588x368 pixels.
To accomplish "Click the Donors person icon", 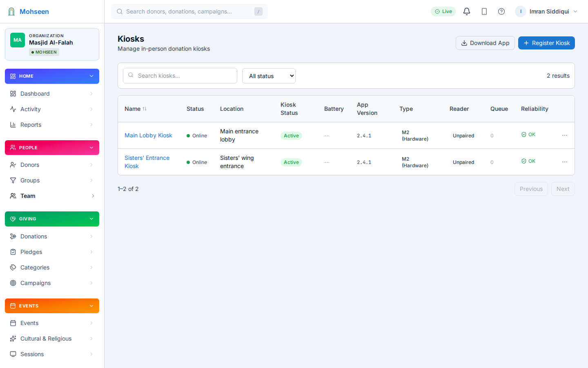I will (x=13, y=165).
